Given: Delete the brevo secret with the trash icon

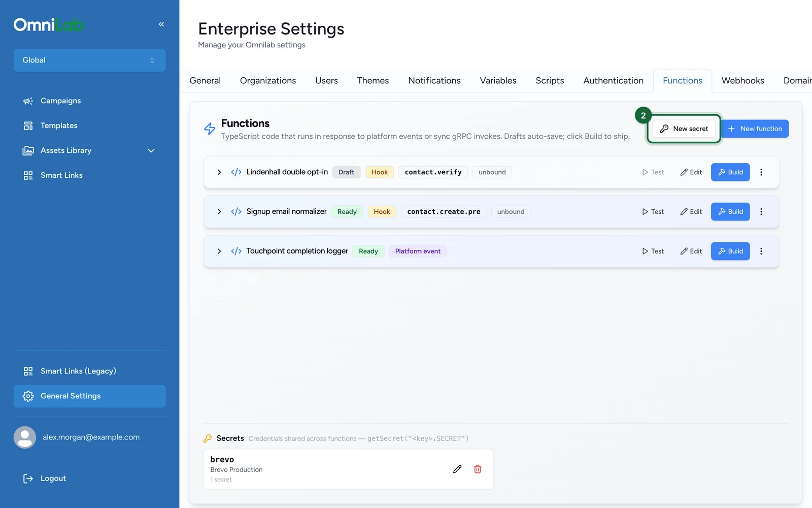Looking at the screenshot, I should 478,469.
